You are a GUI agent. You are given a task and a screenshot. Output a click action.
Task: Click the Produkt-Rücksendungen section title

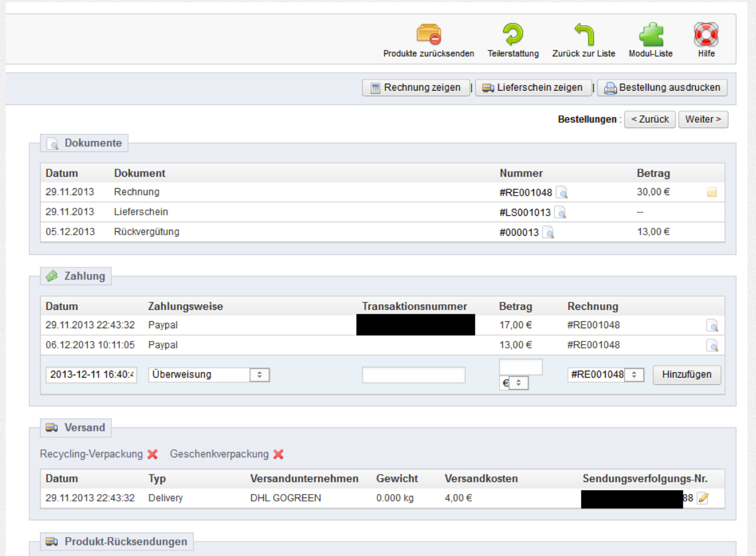tap(126, 542)
